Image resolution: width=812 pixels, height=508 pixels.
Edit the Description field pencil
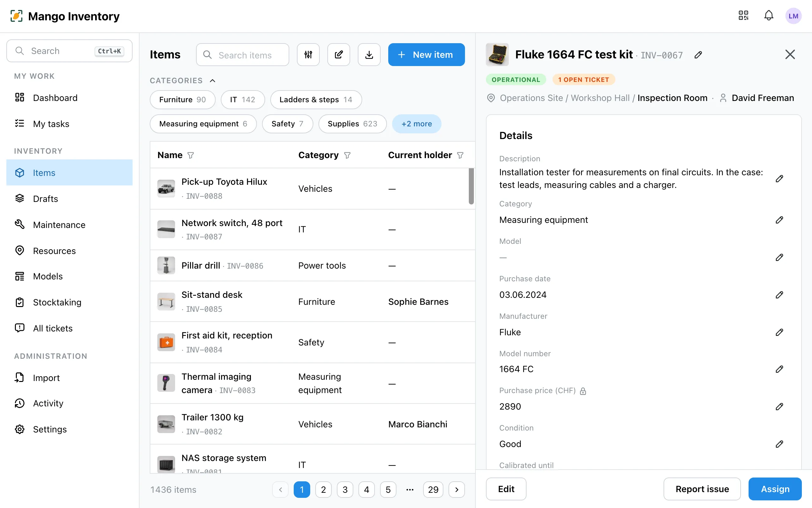pos(779,178)
